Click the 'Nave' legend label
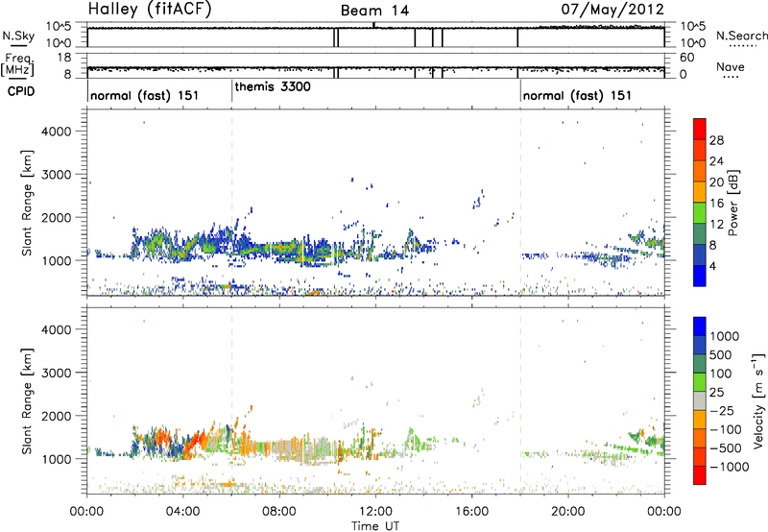 click(x=730, y=66)
